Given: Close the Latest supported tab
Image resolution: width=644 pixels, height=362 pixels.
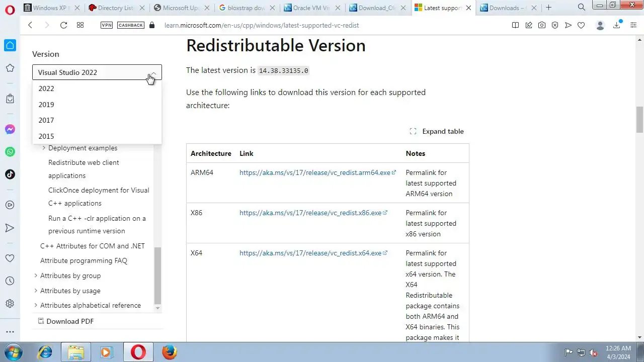Looking at the screenshot, I should coord(468,8).
